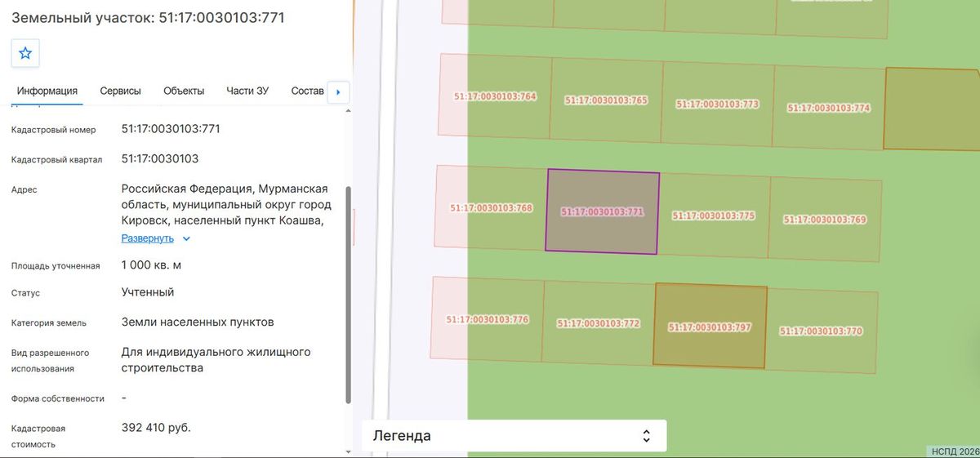Click cadastral quarter value 51:17:0030103
This screenshot has height=458, width=980.
pos(160,158)
